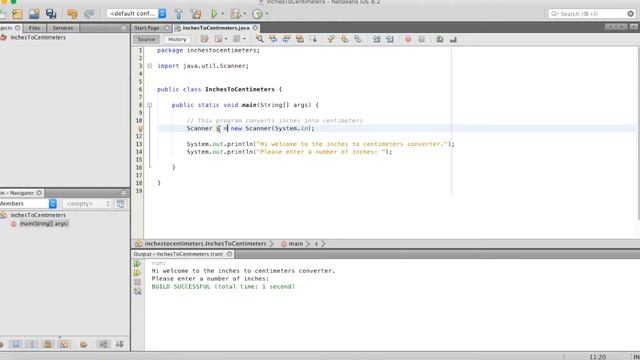Re-run the program from the Output panel

coord(138,264)
